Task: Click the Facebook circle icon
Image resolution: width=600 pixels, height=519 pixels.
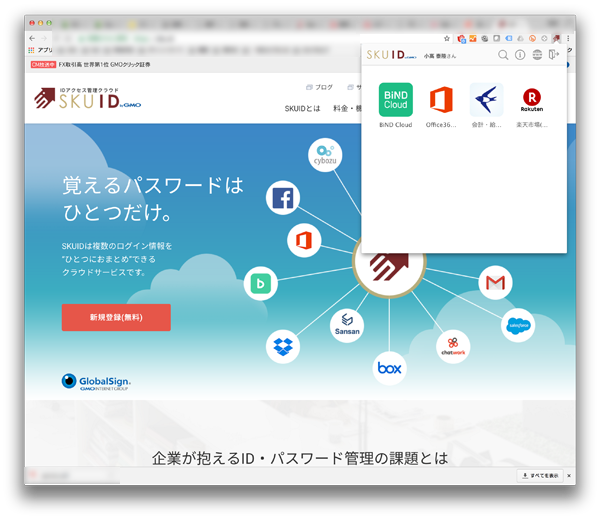Action: click(x=283, y=197)
